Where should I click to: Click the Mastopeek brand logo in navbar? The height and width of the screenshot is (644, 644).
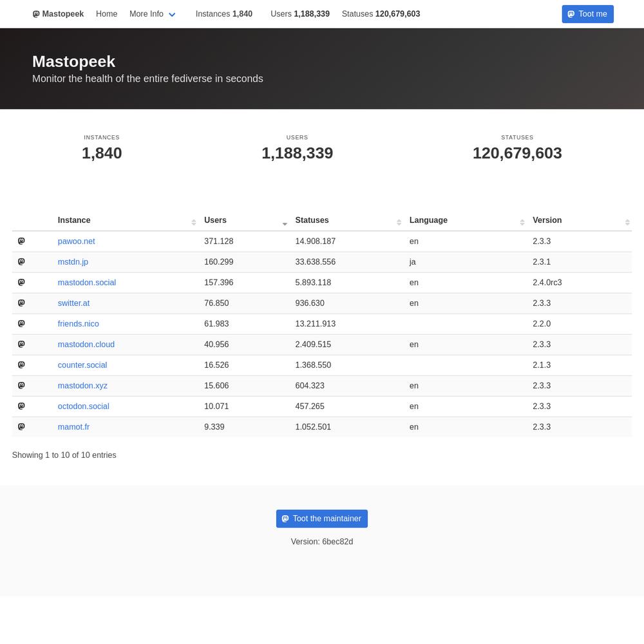(x=58, y=14)
